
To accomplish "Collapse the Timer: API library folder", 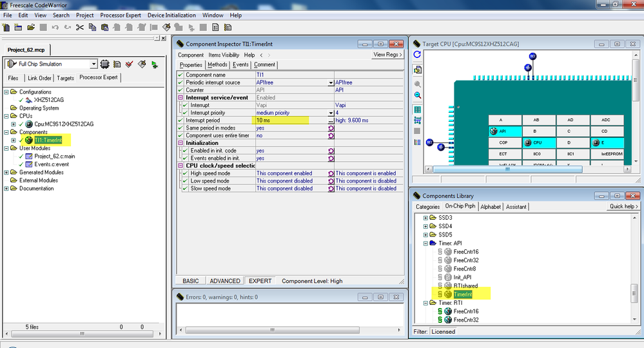I will [x=425, y=244].
